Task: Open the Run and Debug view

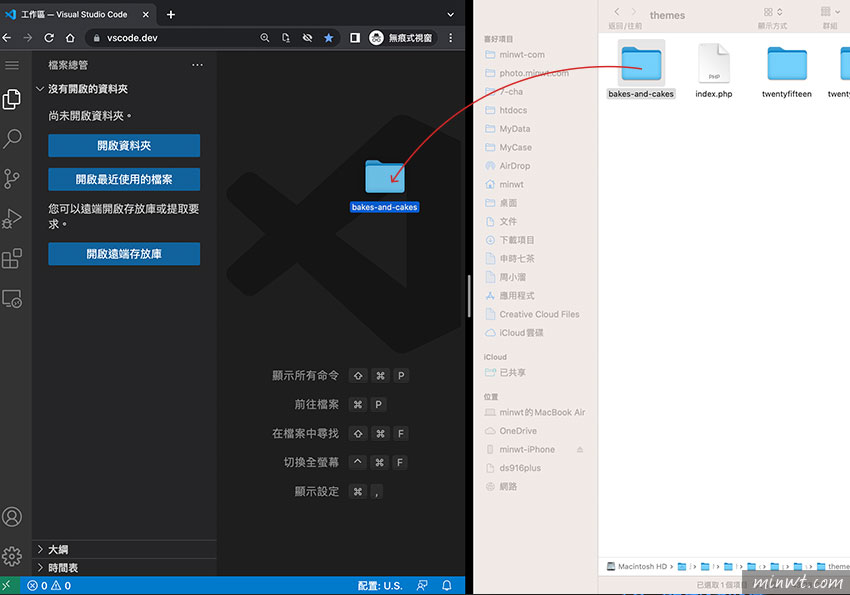Action: (x=12, y=218)
